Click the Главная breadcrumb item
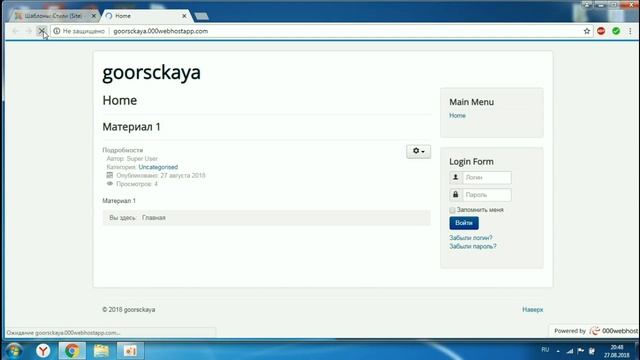This screenshot has height=360, width=640. (154, 218)
